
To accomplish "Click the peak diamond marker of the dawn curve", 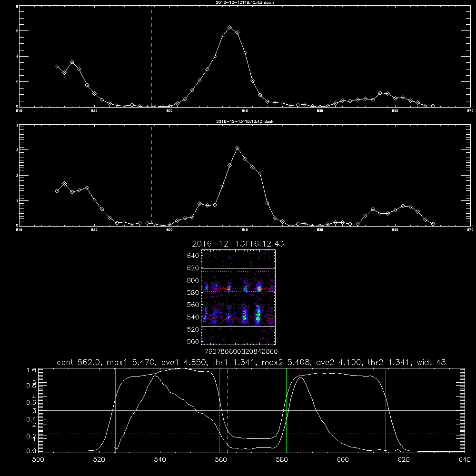I will [x=230, y=28].
